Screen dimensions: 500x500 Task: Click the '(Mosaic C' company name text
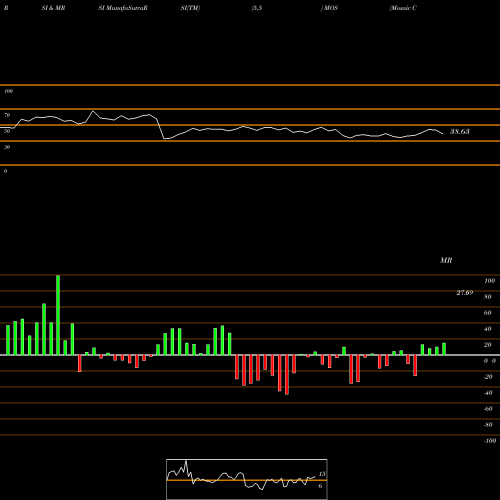click(403, 8)
